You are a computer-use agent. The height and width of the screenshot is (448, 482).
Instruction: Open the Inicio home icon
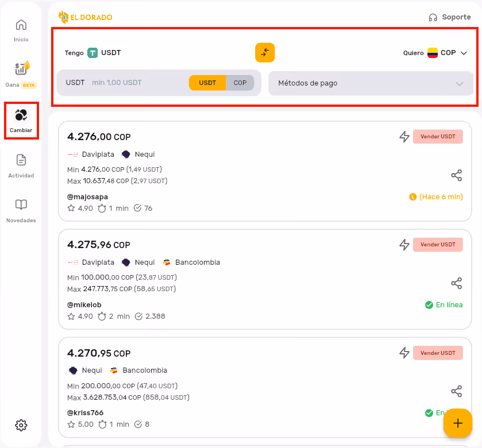21,25
